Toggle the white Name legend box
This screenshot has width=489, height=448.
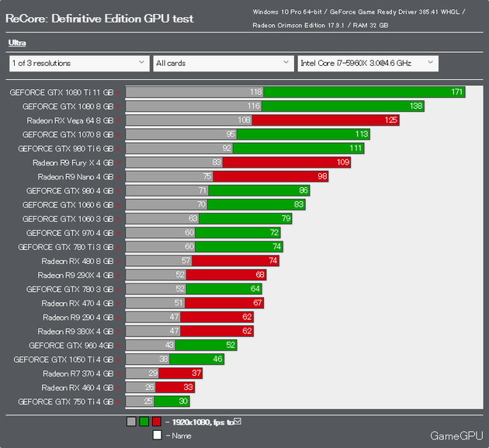[x=157, y=435]
